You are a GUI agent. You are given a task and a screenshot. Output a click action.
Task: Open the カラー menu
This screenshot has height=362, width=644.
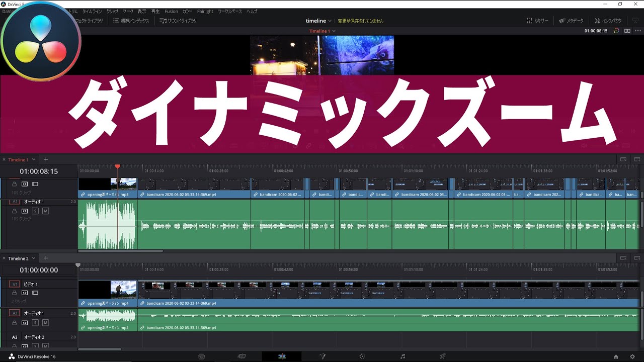click(x=187, y=11)
